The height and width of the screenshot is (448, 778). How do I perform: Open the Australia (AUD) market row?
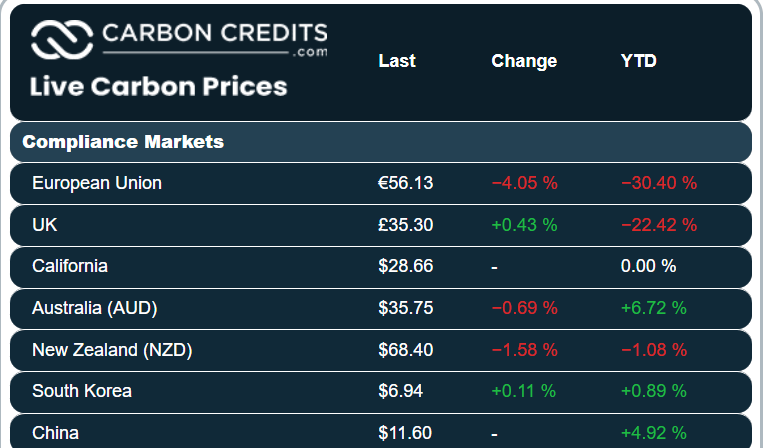coord(95,308)
